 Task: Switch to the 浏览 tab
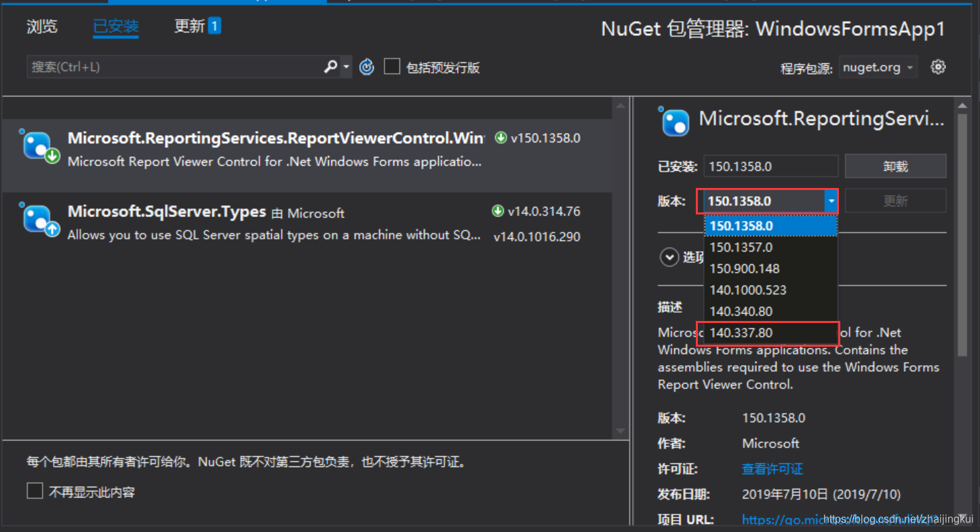point(41,26)
